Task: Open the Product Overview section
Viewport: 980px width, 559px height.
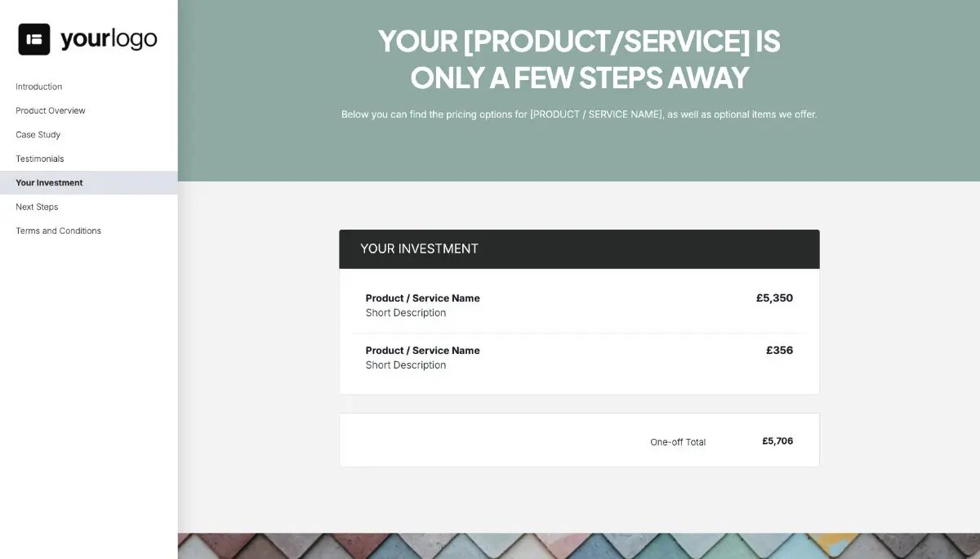Action: click(x=50, y=110)
